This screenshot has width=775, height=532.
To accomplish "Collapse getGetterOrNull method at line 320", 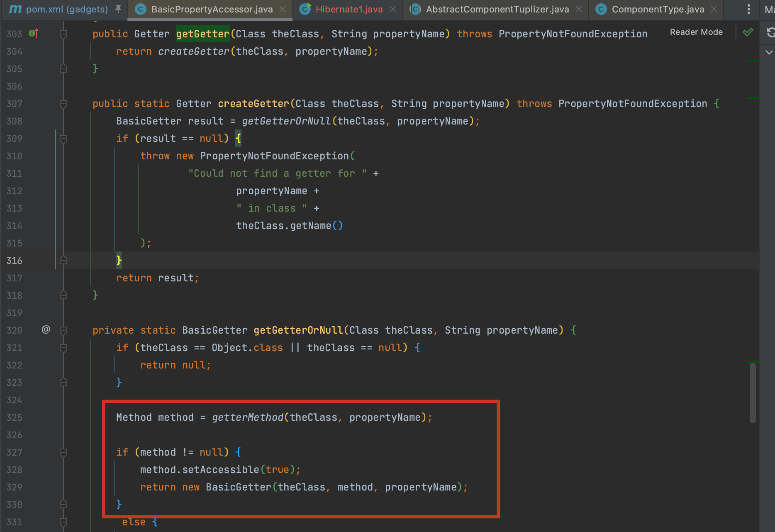I will click(63, 330).
